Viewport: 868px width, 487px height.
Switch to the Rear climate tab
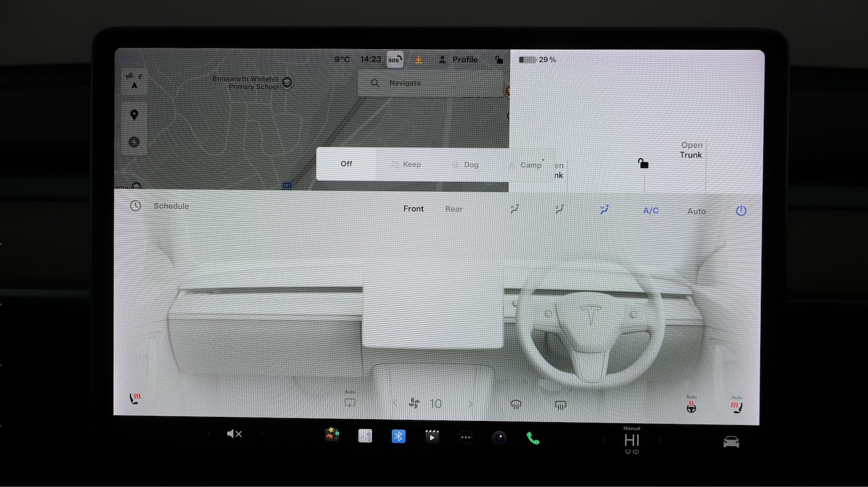(454, 208)
